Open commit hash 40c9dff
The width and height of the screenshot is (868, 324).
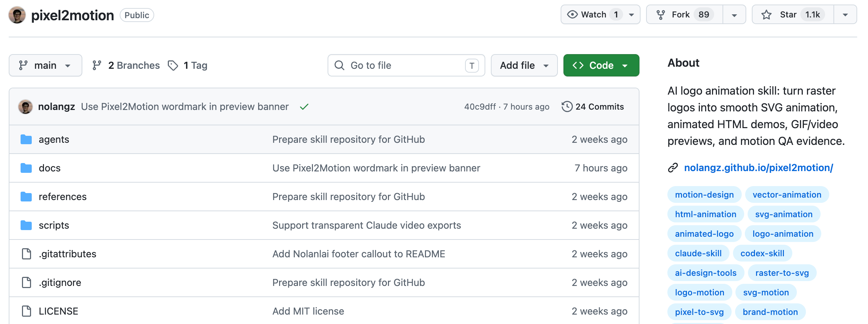[x=480, y=106]
